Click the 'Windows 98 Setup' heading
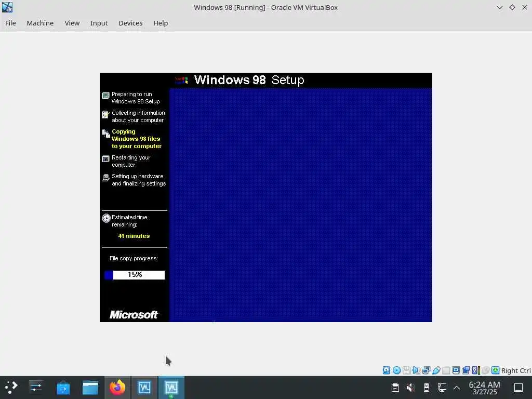 point(249,80)
